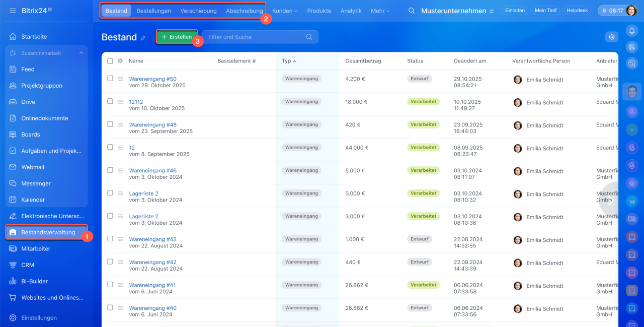The image size is (644, 327).
Task: Open the Wareneingang #46 document link
Action: click(x=152, y=171)
